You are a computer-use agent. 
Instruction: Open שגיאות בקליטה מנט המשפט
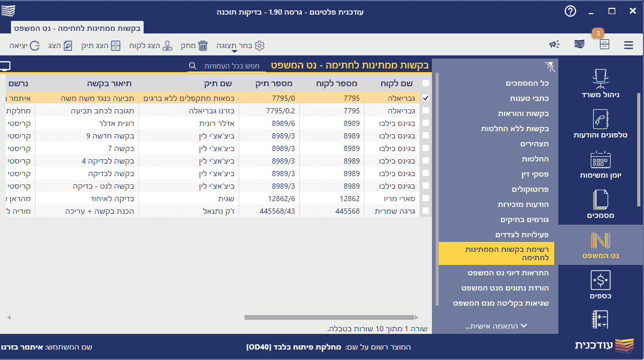coord(501,303)
